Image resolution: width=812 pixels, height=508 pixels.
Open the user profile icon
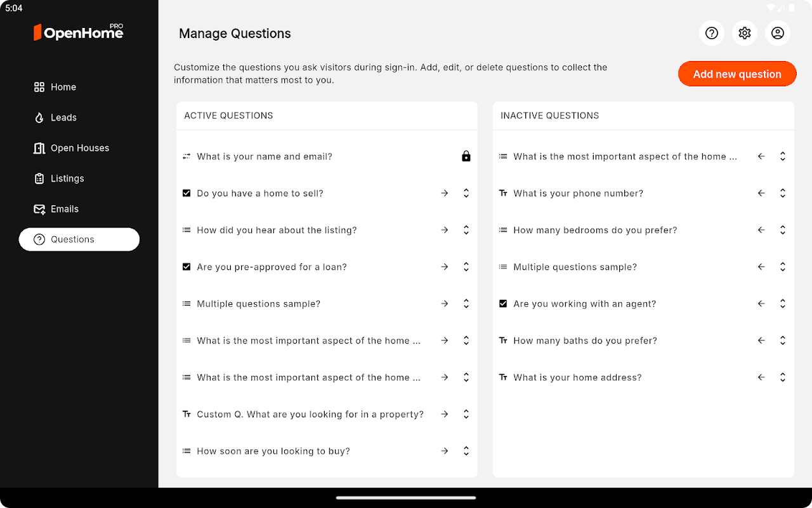pos(778,33)
